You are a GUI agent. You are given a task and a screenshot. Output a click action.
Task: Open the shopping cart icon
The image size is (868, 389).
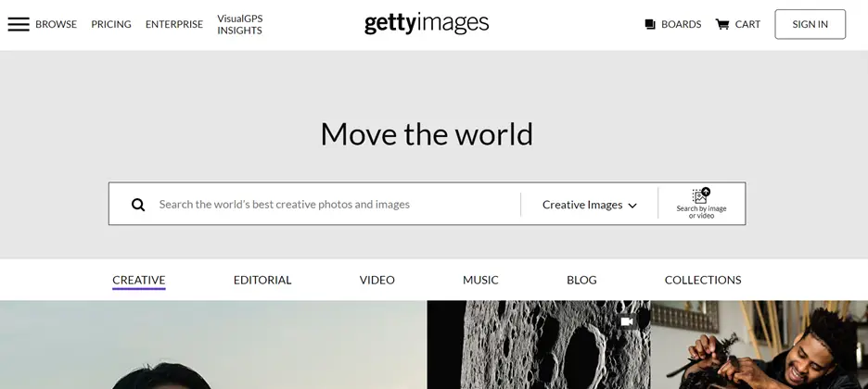721,24
